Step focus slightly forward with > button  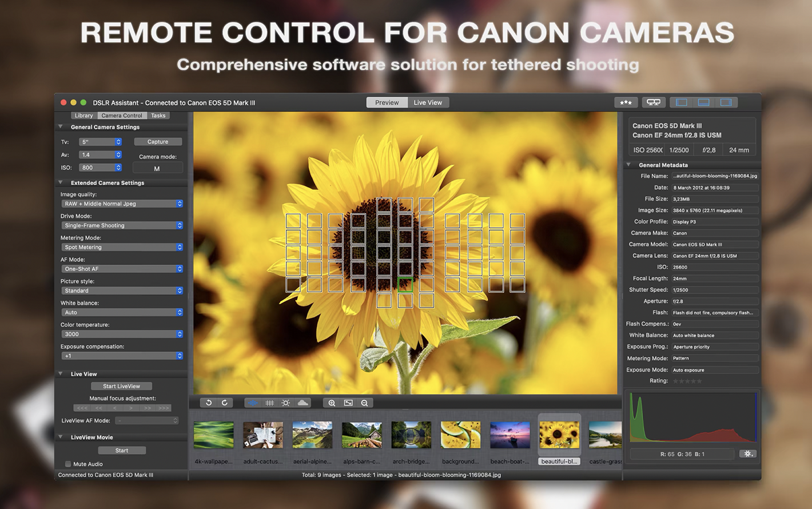pos(131,408)
